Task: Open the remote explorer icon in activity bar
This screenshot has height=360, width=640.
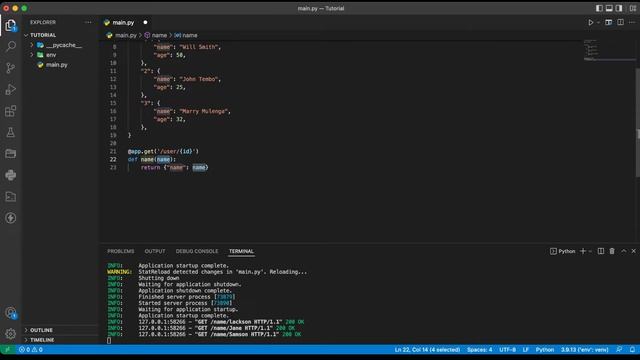Action: coord(11,196)
